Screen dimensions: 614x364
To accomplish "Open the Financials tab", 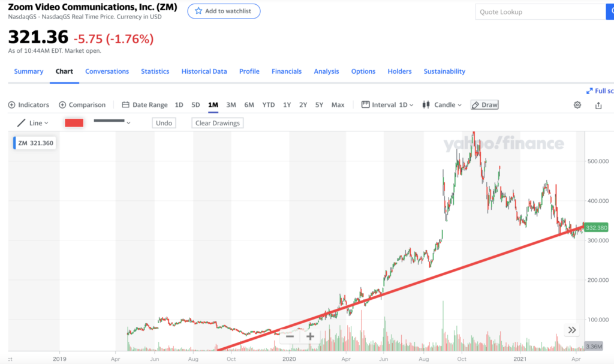I will (x=287, y=71).
